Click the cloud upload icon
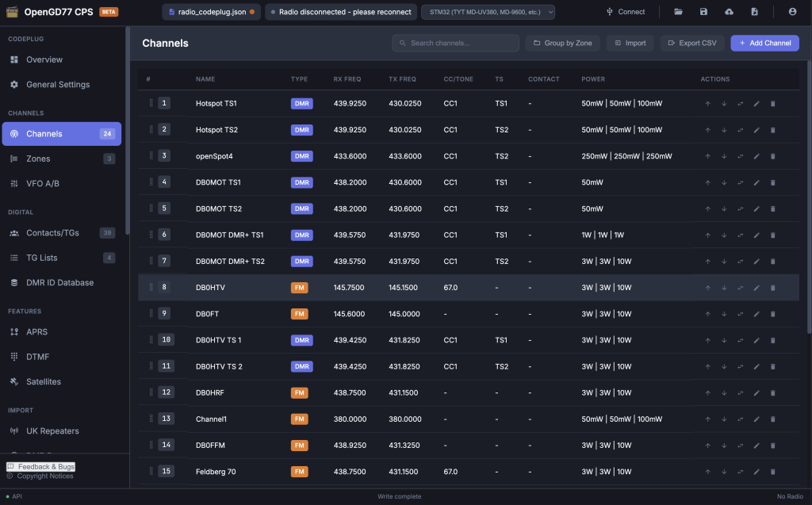Image resolution: width=812 pixels, height=505 pixels. coord(729,12)
